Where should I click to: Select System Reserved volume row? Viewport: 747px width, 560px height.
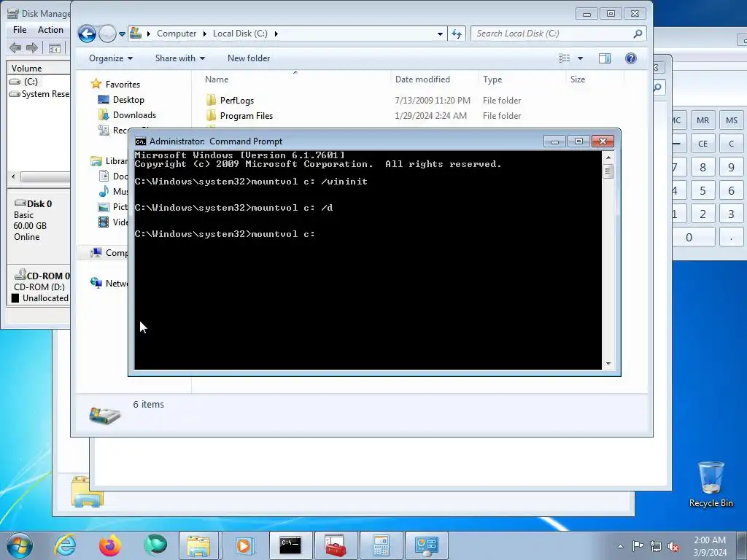coord(39,94)
